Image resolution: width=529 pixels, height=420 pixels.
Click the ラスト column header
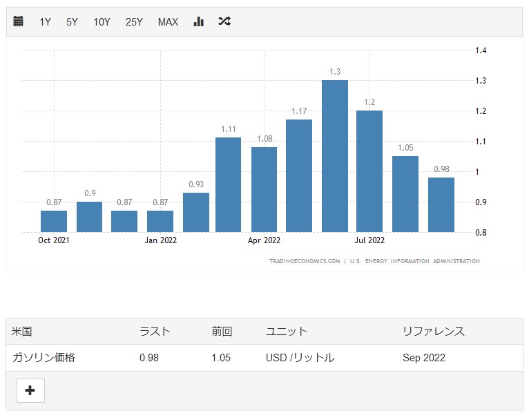tap(155, 332)
